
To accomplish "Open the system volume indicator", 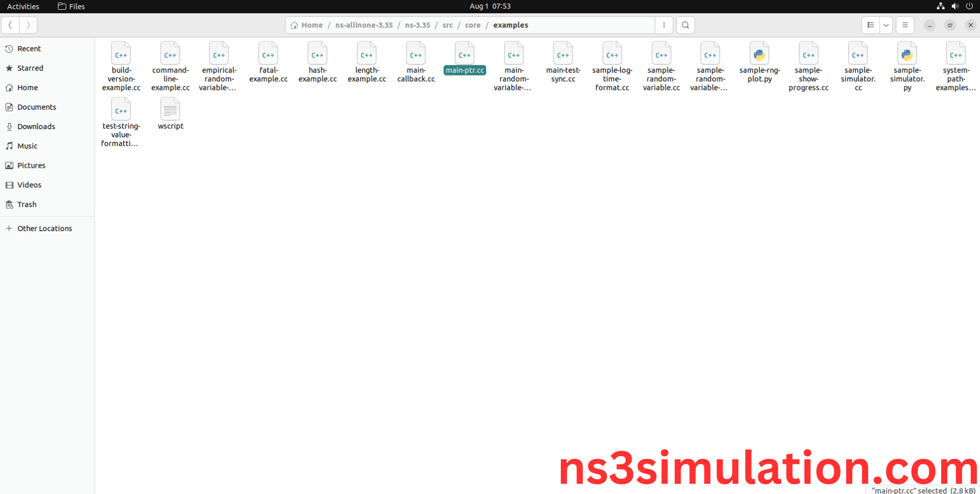I will coord(954,6).
